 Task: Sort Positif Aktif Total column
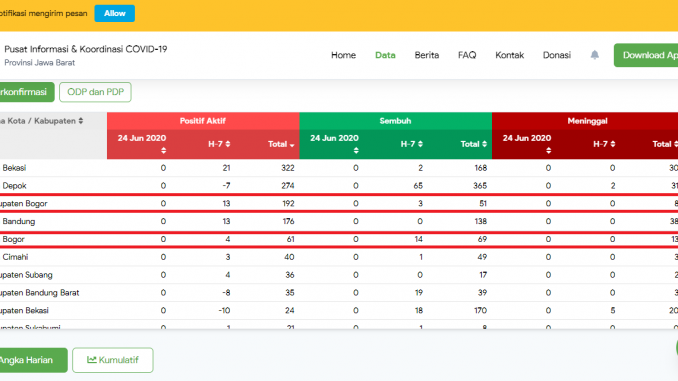click(x=292, y=145)
